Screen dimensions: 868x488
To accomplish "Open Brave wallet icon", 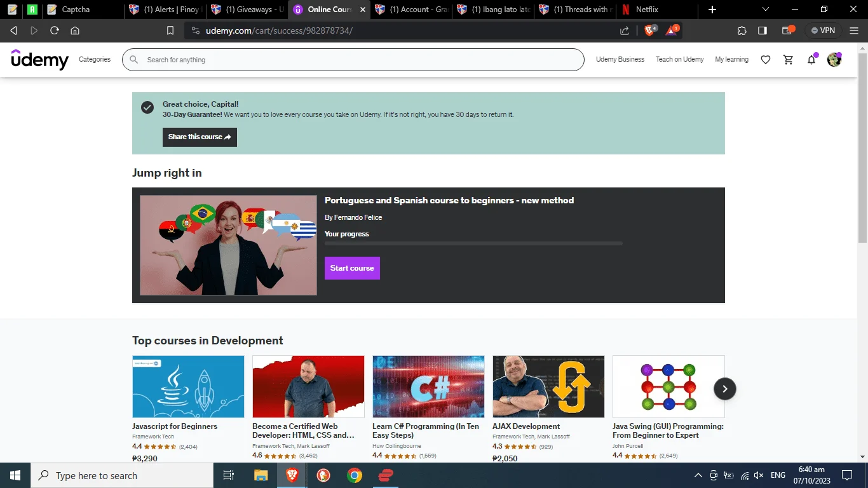I will [x=788, y=30].
